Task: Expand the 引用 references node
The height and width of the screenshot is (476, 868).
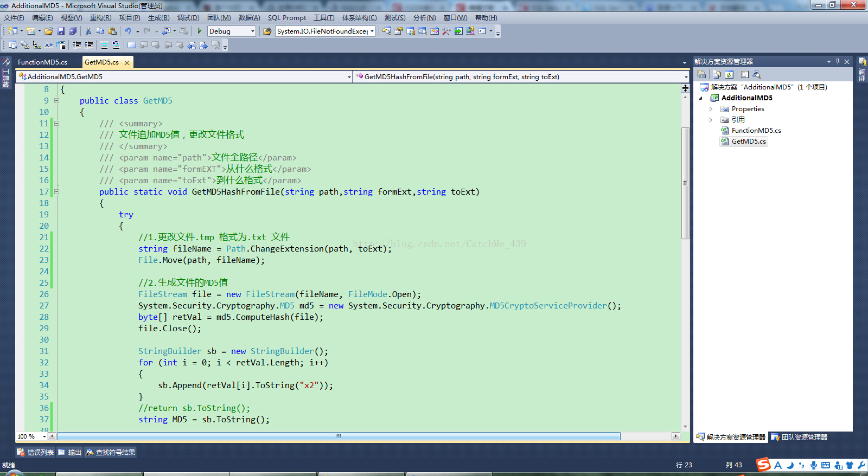Action: coord(711,120)
